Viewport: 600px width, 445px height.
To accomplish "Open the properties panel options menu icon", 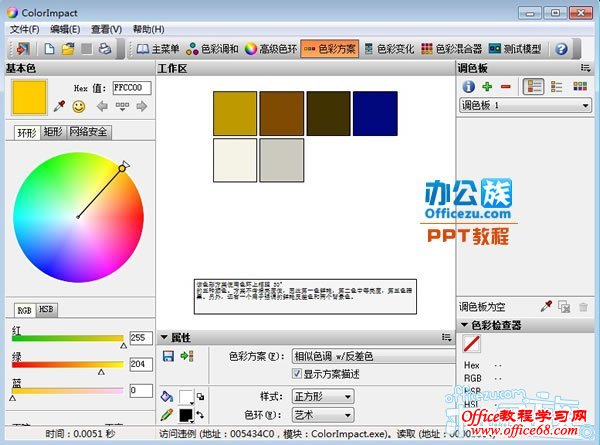I will coord(447,337).
